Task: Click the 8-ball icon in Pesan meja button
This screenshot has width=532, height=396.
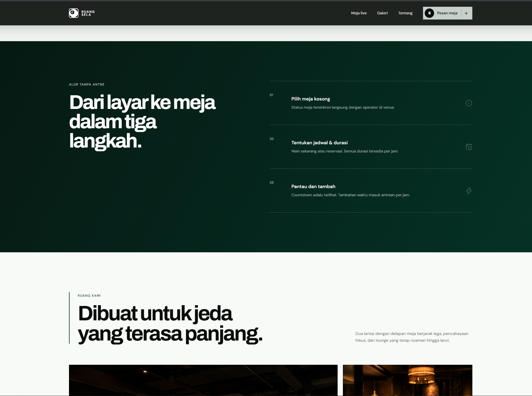Action: [x=429, y=13]
